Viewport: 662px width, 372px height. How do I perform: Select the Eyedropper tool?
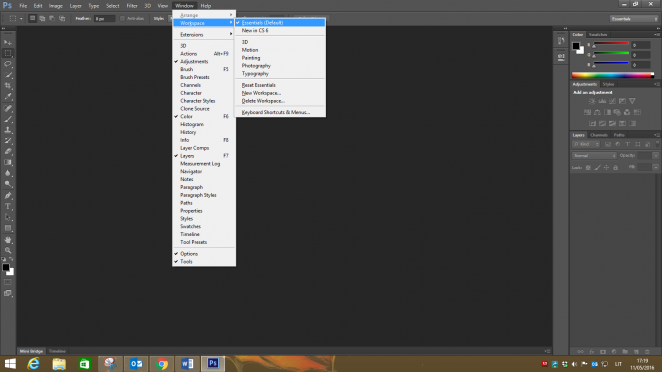pyautogui.click(x=8, y=97)
